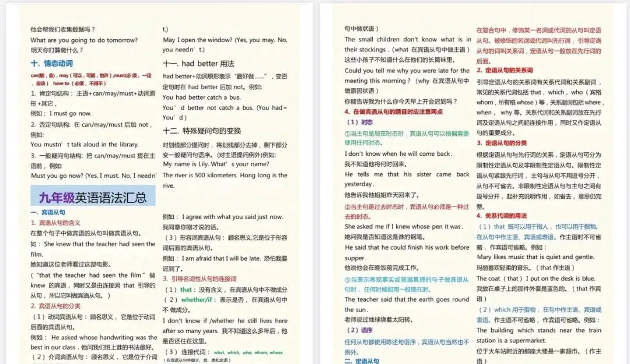Click line 老师说过地球绕着太阳转。
This screenshot has height=364, width=630.
click(379, 320)
